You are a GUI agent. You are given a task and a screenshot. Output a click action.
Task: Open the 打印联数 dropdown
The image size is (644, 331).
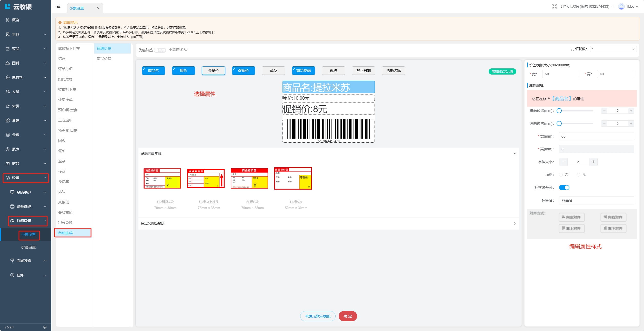pyautogui.click(x=613, y=49)
